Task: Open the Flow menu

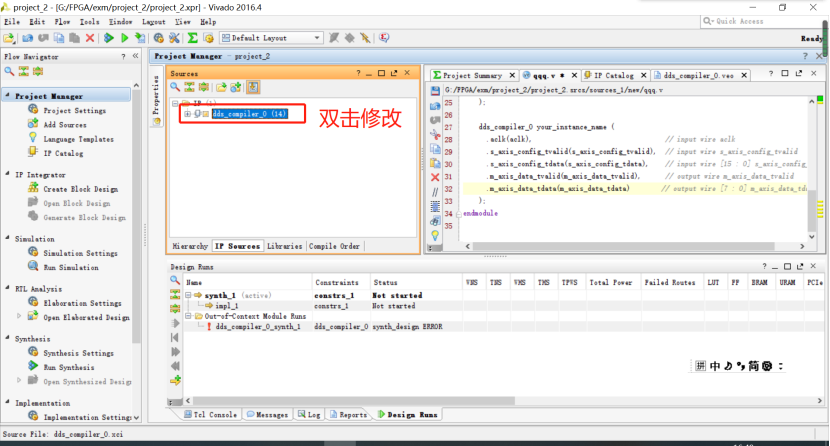Action: pos(62,22)
